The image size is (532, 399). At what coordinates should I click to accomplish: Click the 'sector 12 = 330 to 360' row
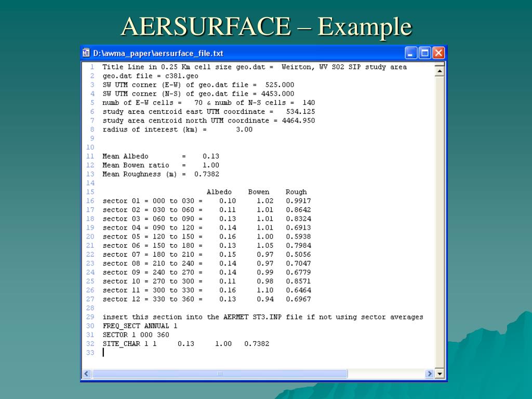point(207,299)
